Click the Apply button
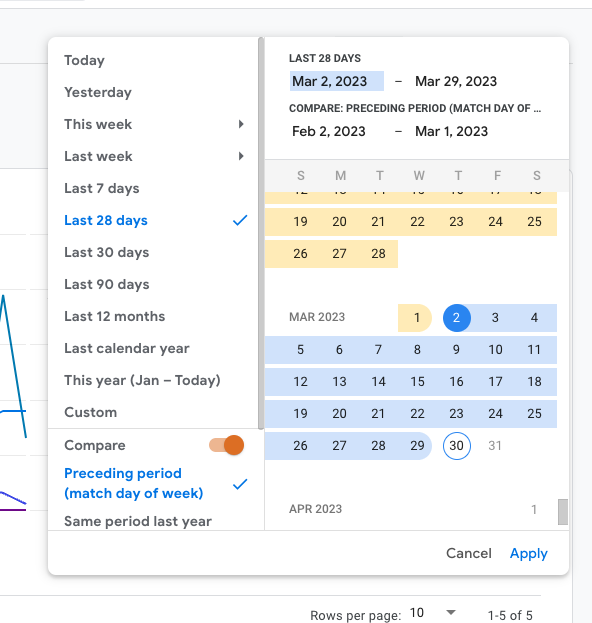592x623 pixels. click(528, 553)
